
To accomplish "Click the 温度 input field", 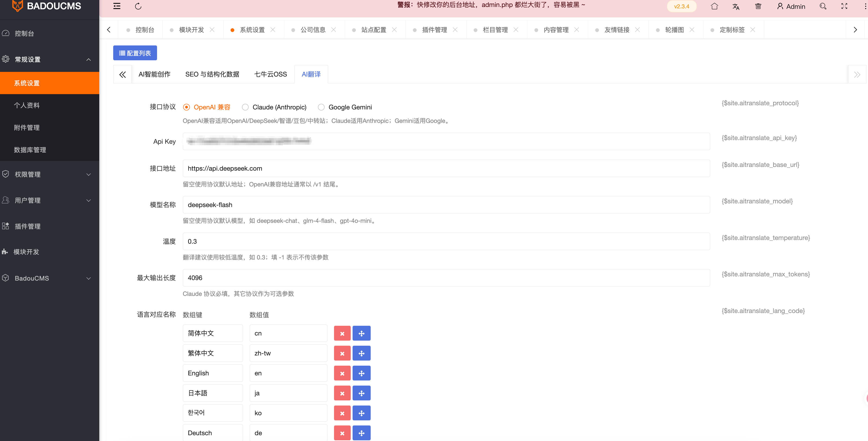I will pyautogui.click(x=446, y=241).
